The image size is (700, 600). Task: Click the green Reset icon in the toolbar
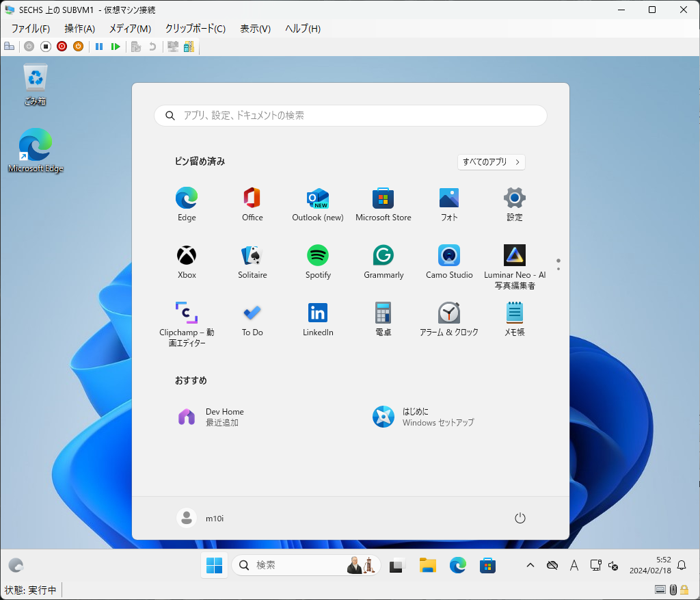116,47
